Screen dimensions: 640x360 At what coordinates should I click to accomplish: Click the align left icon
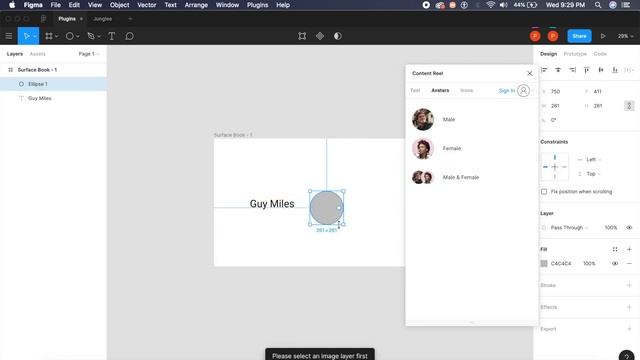pos(544,70)
